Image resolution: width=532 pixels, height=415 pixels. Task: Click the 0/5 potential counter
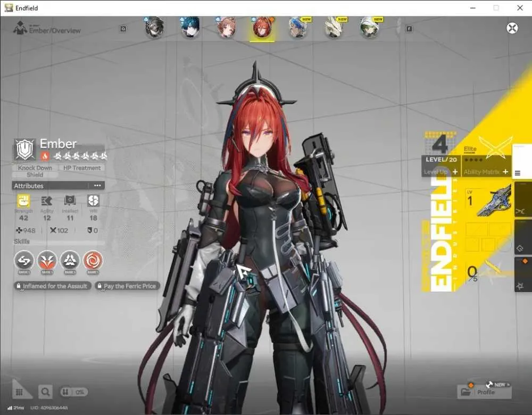(472, 273)
